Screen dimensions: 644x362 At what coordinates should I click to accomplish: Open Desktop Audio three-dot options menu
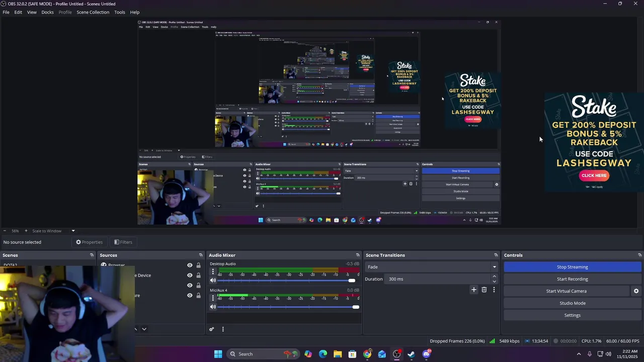coord(213,271)
